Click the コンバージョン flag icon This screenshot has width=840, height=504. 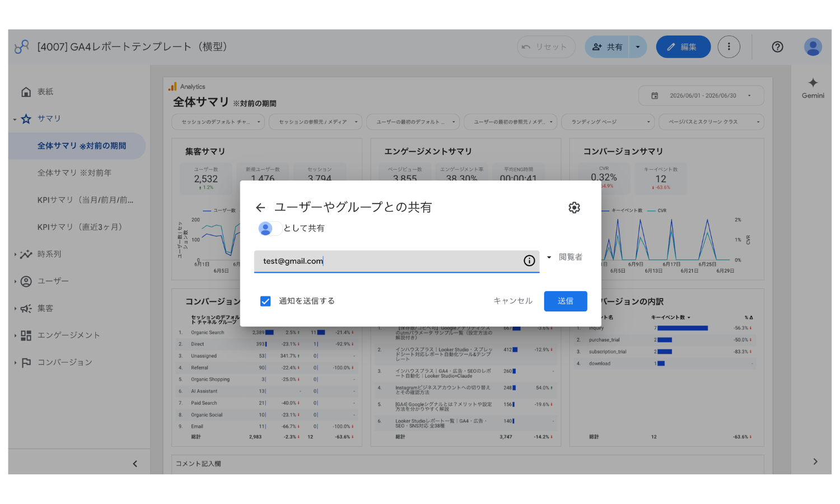[x=26, y=362]
